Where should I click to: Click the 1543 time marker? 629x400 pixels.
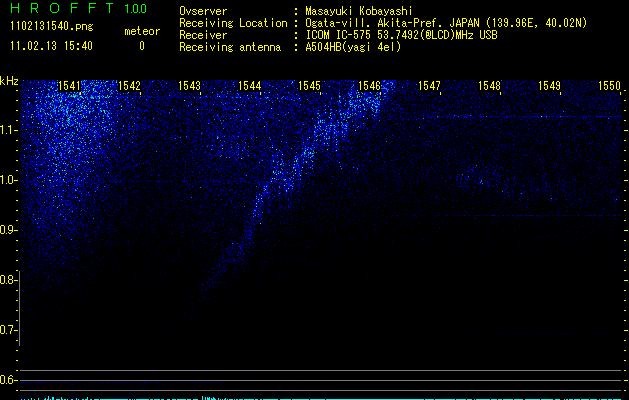(189, 86)
